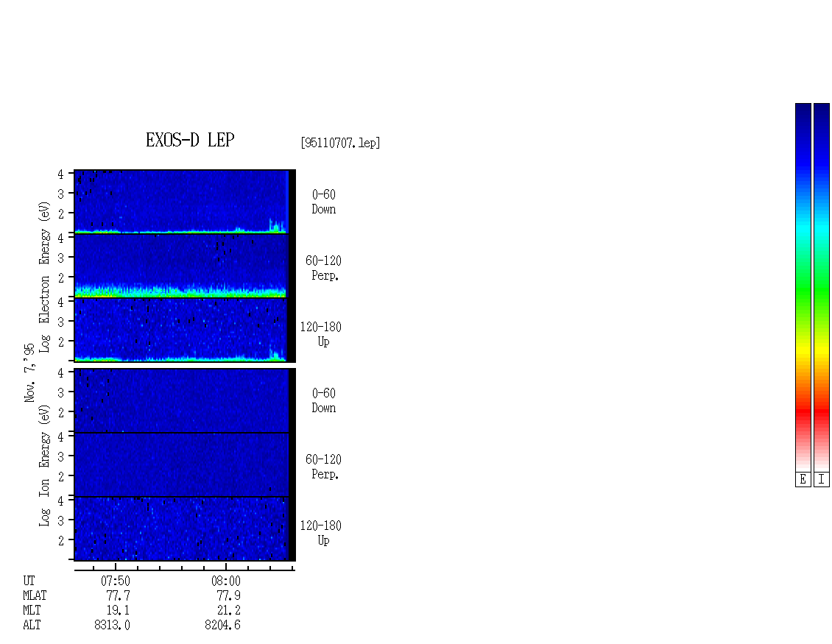Open the electron 0-60 Down spectrogram panel

pos(185,202)
